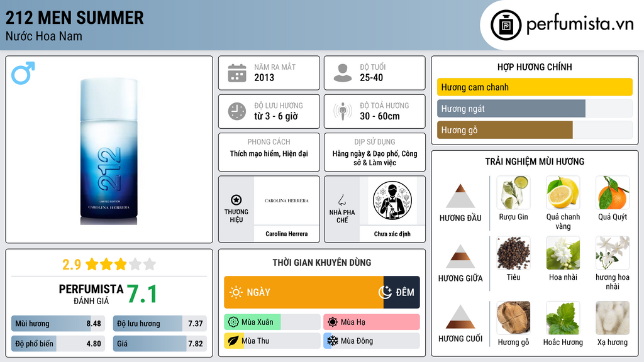This screenshot has height=362, width=644.
Task: Open the Rượu Gin note image
Action: tap(513, 192)
